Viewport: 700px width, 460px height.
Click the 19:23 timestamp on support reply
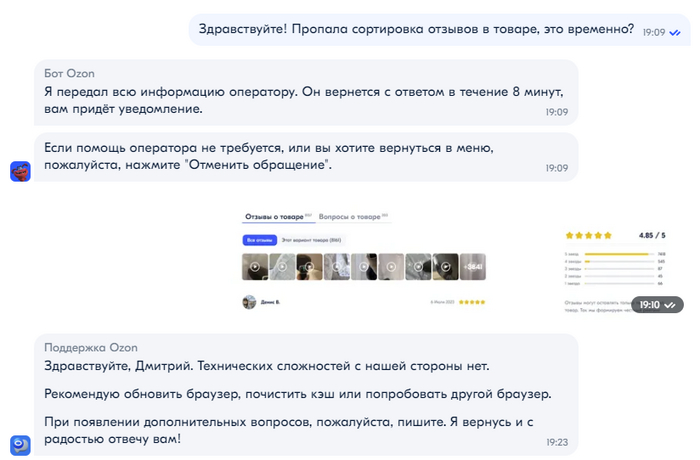[x=557, y=442]
